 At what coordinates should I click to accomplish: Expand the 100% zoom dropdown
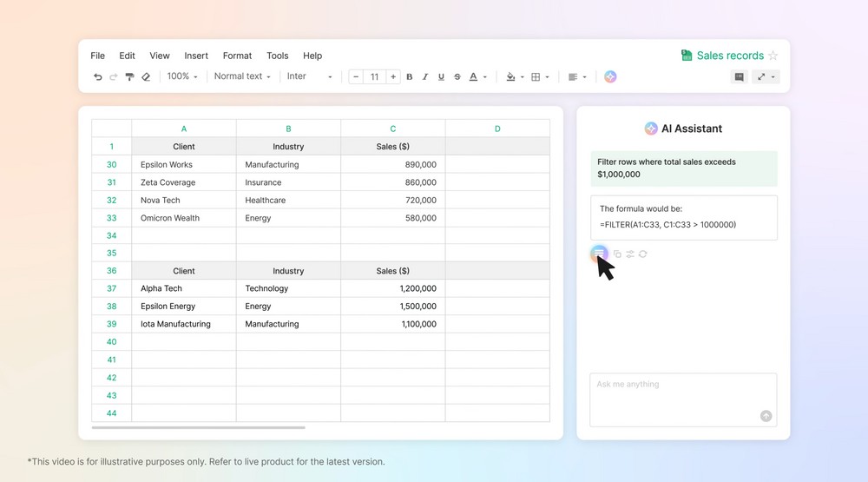click(182, 76)
